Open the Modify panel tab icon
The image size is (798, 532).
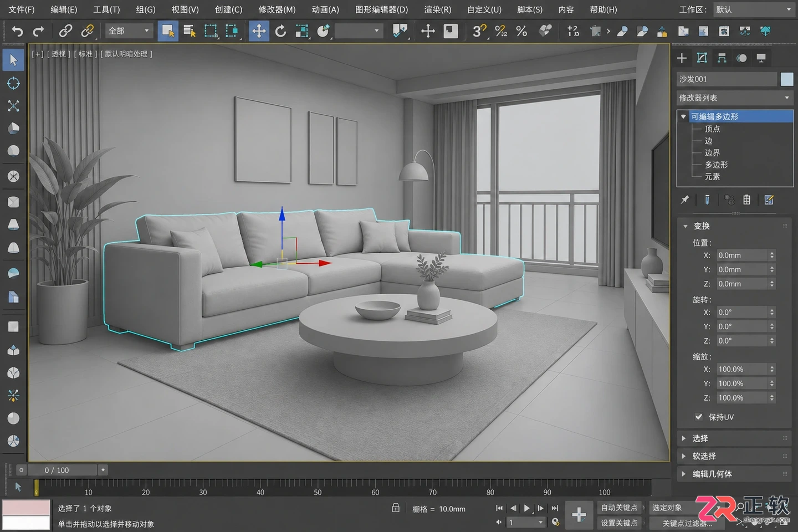[702, 58]
